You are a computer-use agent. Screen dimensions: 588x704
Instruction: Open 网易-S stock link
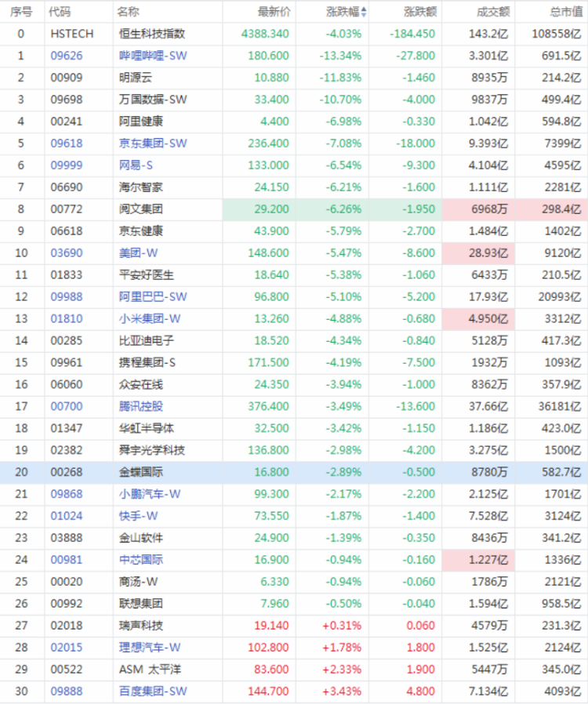click(x=136, y=165)
